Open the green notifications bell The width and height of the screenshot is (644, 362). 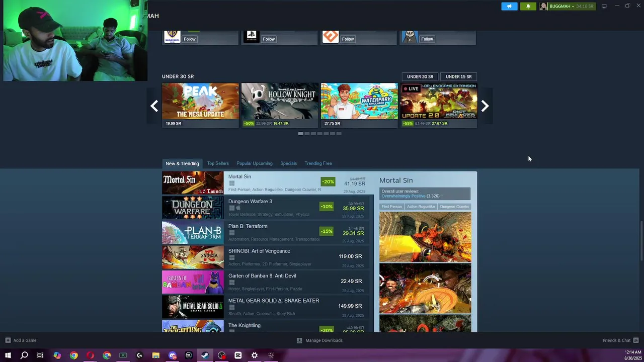click(x=528, y=6)
